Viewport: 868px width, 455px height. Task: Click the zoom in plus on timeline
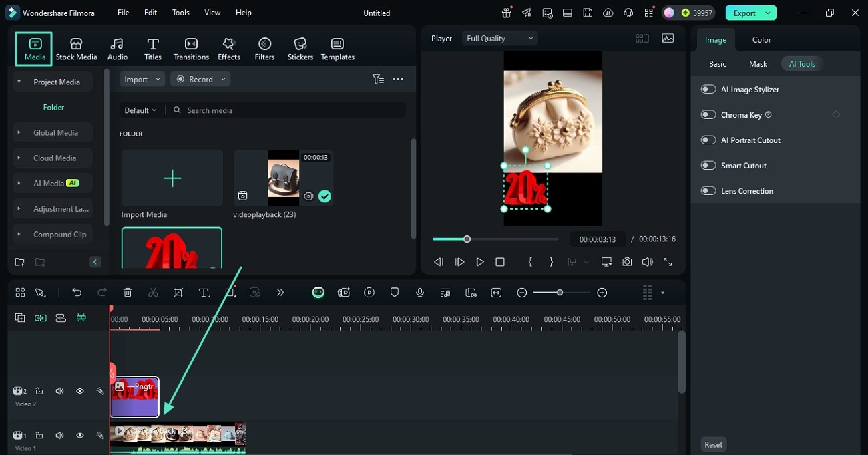click(602, 293)
